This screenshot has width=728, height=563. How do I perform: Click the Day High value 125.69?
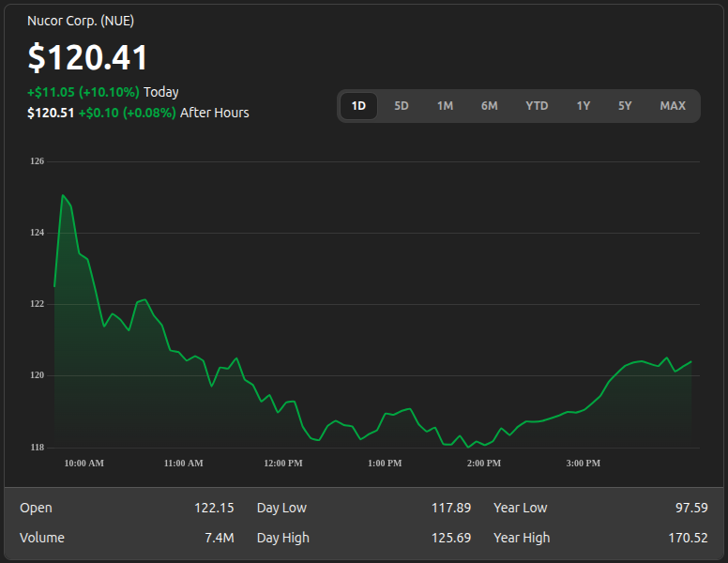(451, 538)
